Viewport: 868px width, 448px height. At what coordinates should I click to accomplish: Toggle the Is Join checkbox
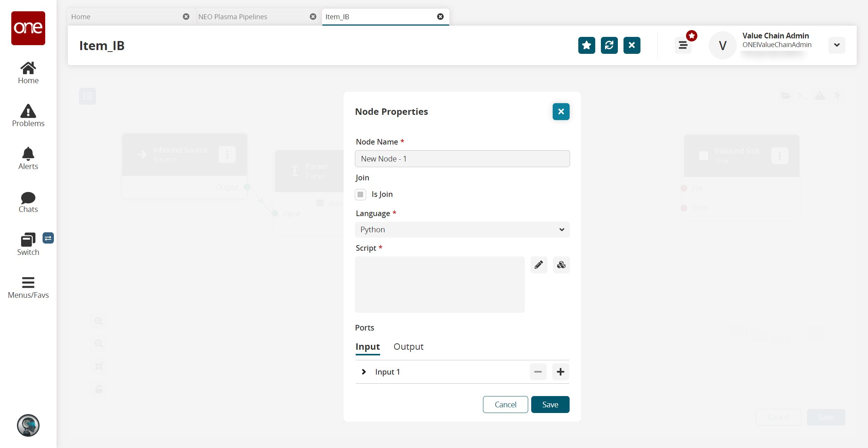coord(361,194)
